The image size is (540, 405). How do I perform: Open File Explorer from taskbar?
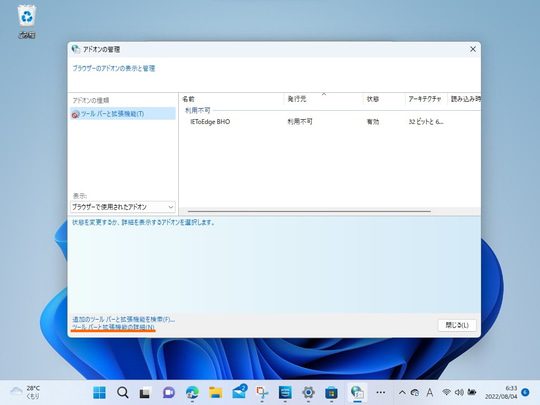216,392
